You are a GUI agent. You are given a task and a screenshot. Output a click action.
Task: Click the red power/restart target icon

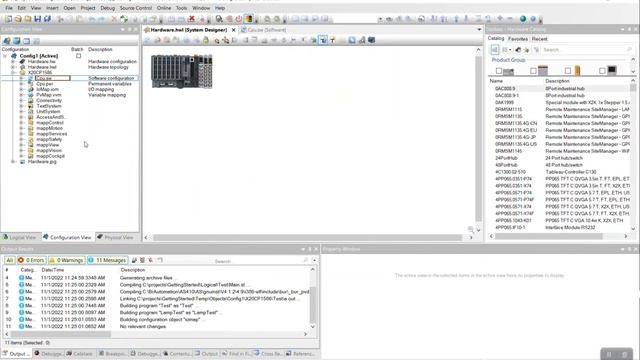(x=239, y=19)
